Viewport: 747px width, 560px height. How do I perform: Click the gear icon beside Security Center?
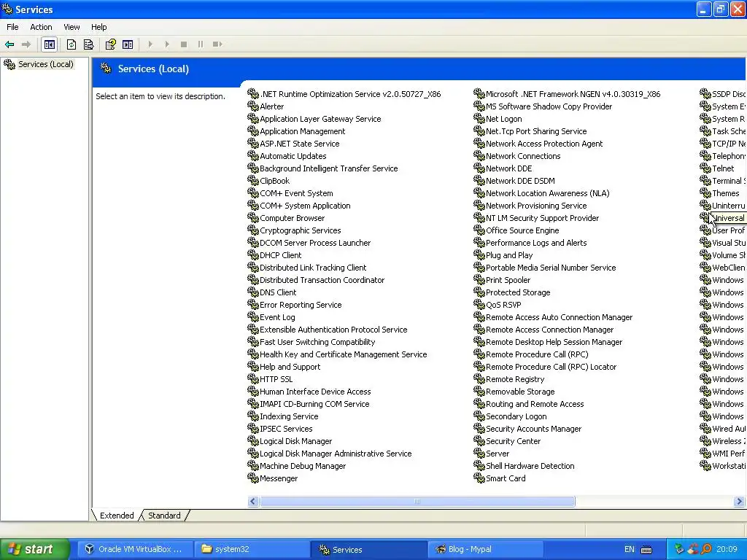click(x=479, y=440)
